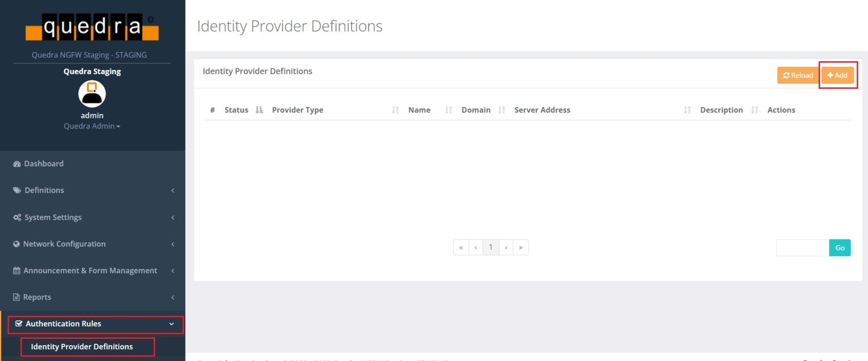868x361 pixels.
Task: Click the admin user avatar icon
Action: click(92, 94)
